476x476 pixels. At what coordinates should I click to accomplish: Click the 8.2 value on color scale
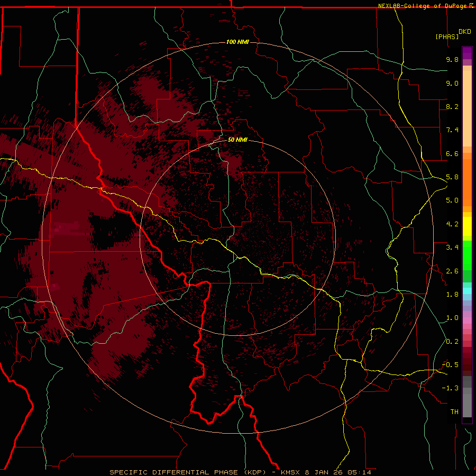(x=452, y=106)
